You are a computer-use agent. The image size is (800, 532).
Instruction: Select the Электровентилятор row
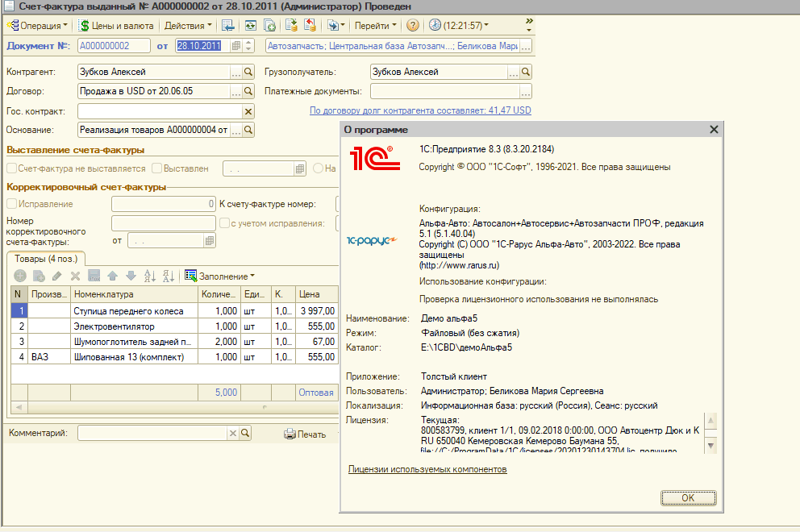(x=174, y=326)
